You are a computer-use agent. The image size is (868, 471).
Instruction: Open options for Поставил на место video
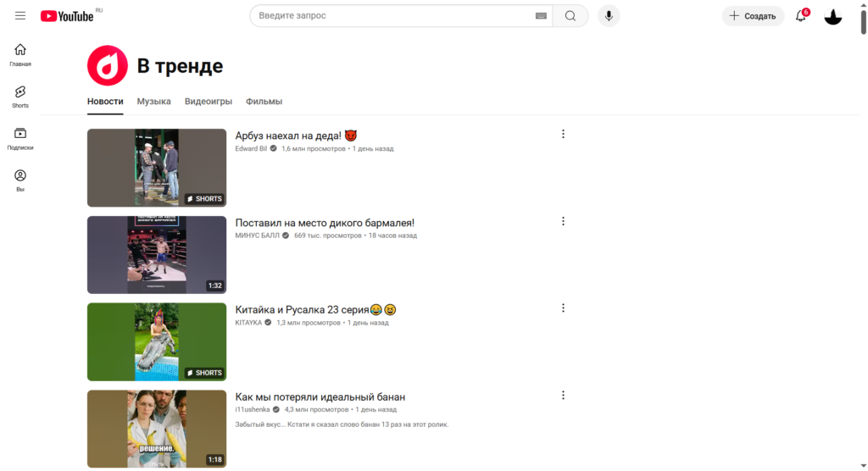pyautogui.click(x=563, y=221)
